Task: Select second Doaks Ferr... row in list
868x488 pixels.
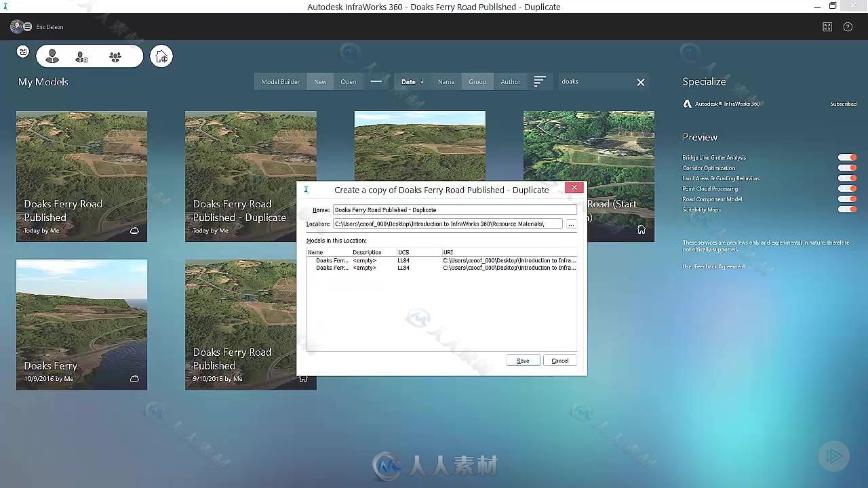Action: point(441,268)
